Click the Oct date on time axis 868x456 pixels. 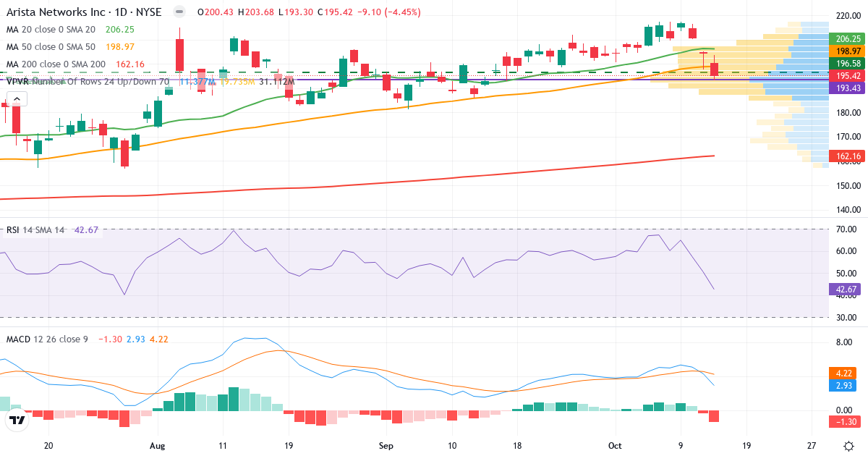(615, 446)
